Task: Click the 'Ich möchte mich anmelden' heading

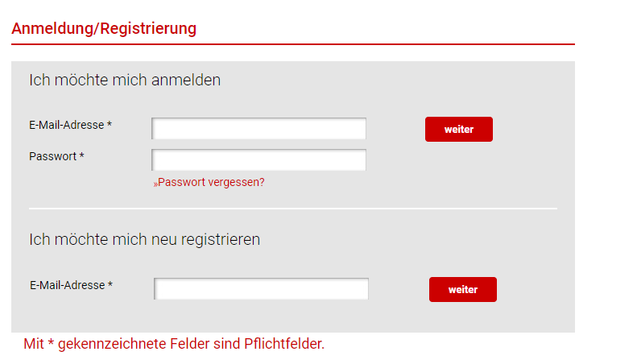Action: click(125, 80)
